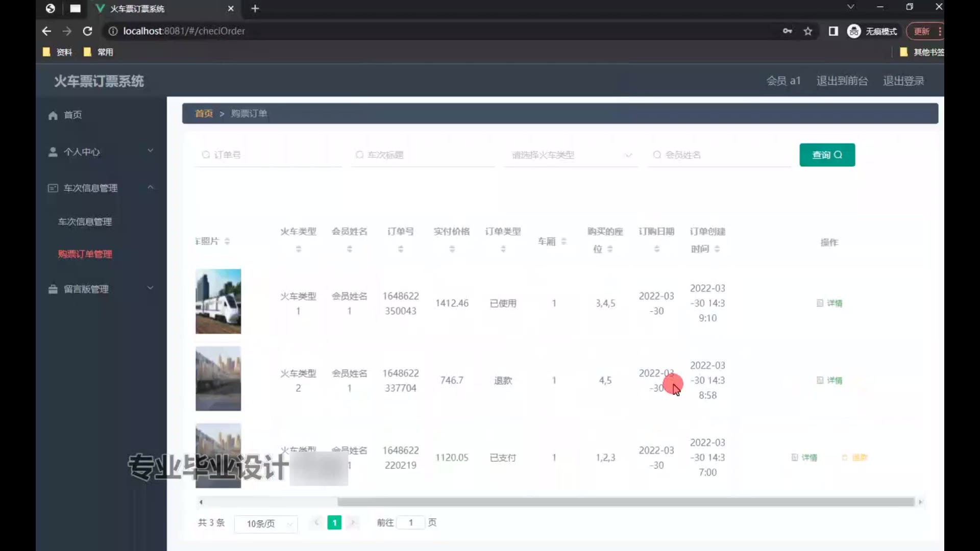The width and height of the screenshot is (980, 551).
Task: Sort by 订购日期 column arrows
Action: coord(657,249)
